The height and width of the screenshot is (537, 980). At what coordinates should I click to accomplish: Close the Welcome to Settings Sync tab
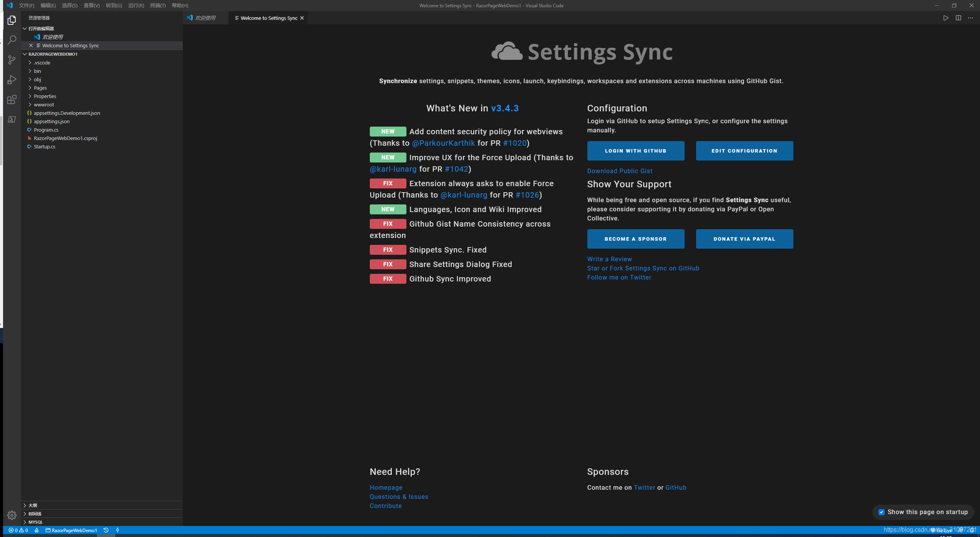[x=302, y=18]
